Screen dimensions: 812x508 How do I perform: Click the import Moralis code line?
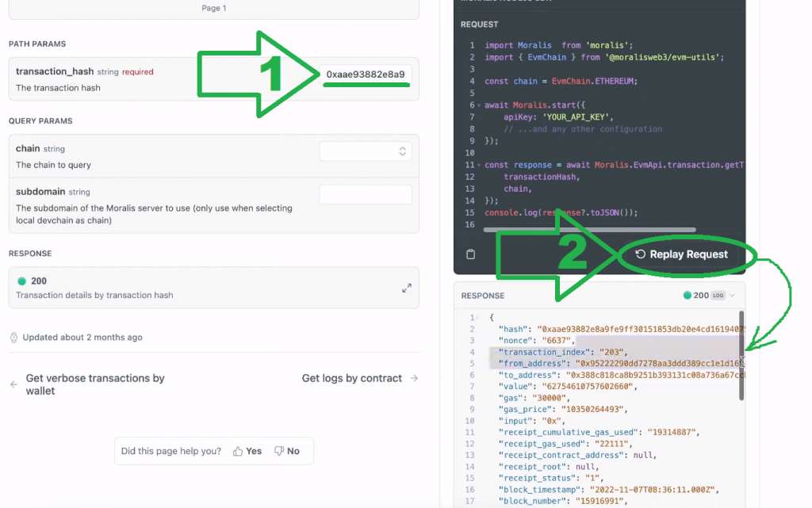pos(559,45)
